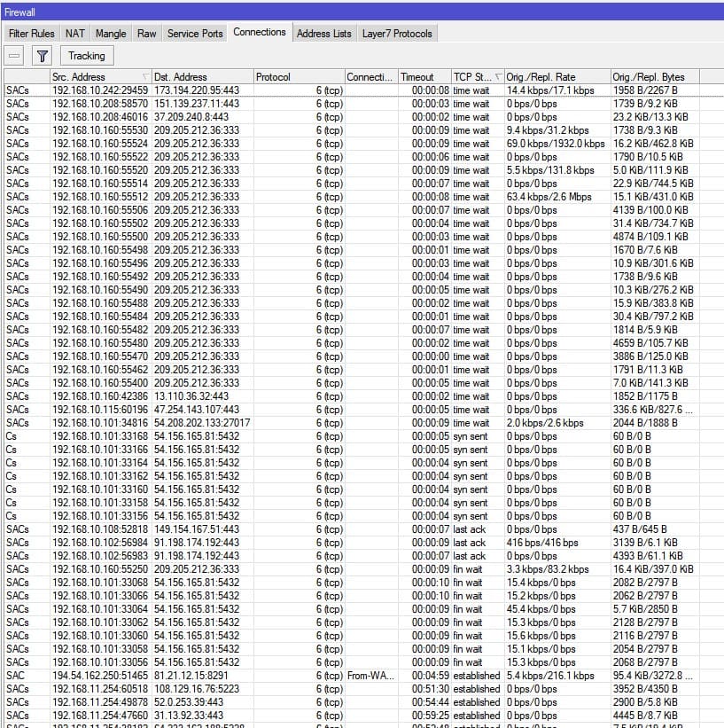Click the remove (minus) toolbar button

tap(14, 56)
